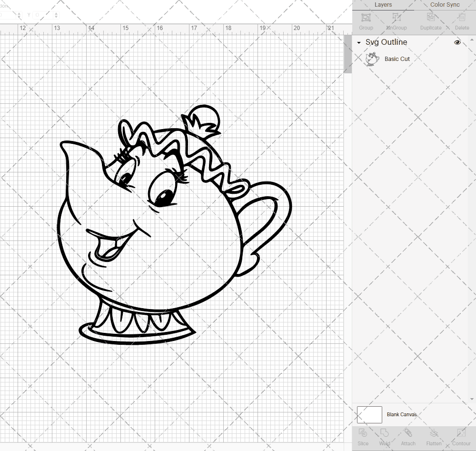
Task: Decrement the X position stepper
Action: point(20,18)
